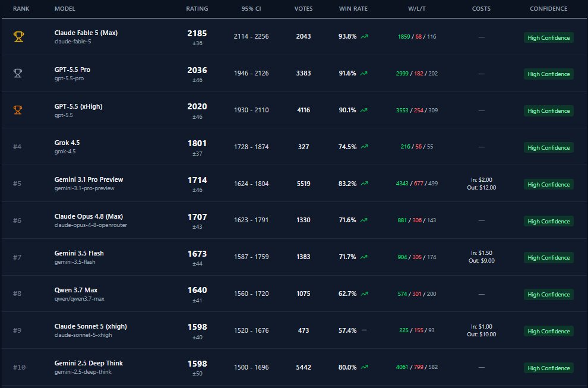588x388 pixels.
Task: Sort by the W/L/T column header
Action: [x=417, y=9]
